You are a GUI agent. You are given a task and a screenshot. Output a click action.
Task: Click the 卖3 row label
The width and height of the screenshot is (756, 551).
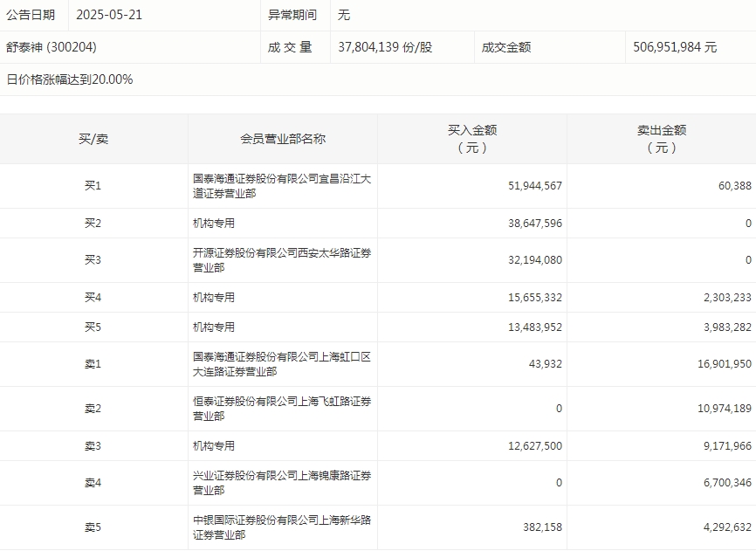tap(93, 446)
